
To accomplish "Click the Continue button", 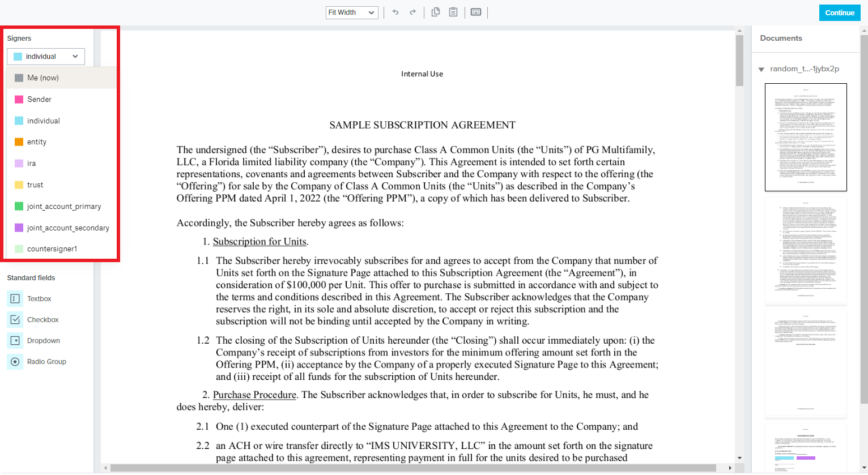I will click(840, 12).
